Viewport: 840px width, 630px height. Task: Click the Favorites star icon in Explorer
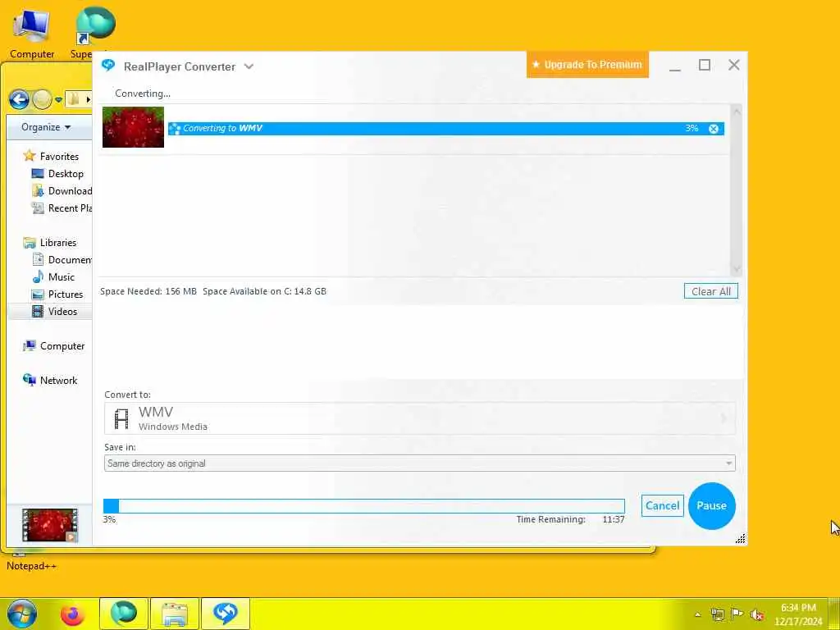(x=29, y=156)
